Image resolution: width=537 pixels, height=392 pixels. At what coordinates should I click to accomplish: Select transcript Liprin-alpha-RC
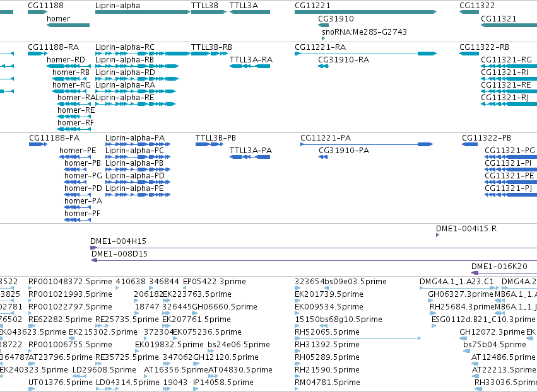tap(125, 47)
